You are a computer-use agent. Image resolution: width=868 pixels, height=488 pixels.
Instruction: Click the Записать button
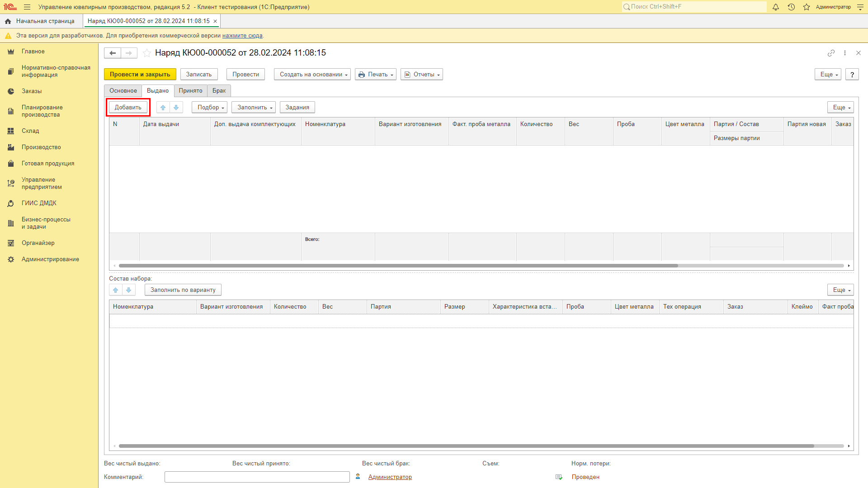click(199, 75)
